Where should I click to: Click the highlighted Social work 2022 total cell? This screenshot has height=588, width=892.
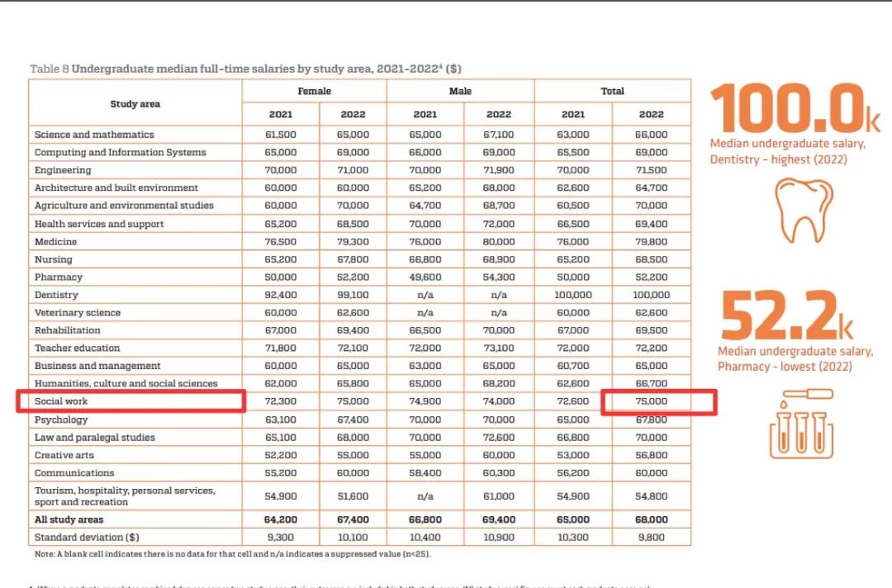(x=652, y=401)
